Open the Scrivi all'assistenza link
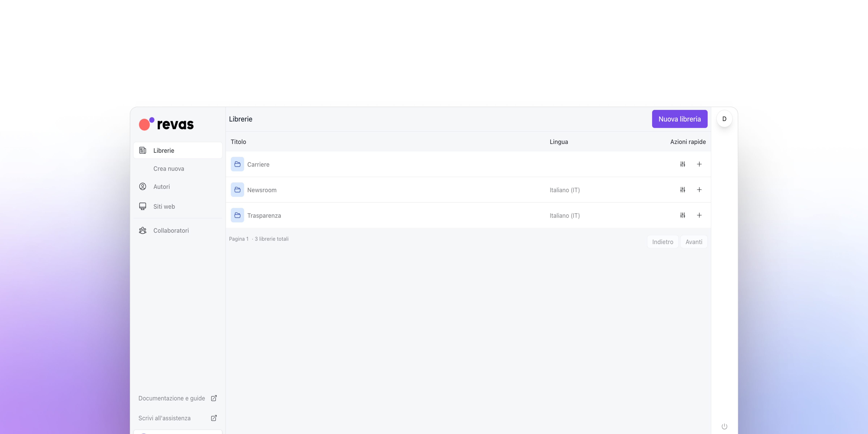This screenshot has height=434, width=868. click(164, 418)
